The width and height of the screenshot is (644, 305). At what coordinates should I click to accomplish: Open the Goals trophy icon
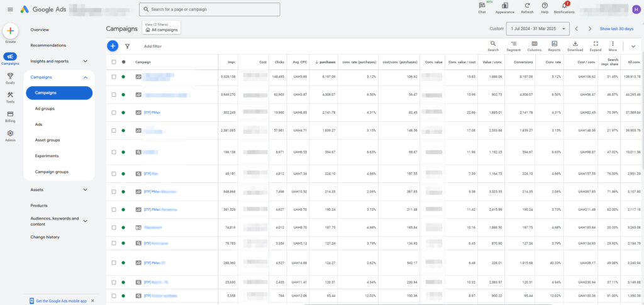[10, 75]
